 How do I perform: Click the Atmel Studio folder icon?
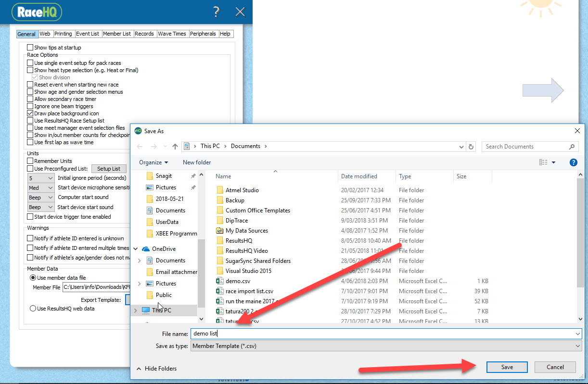[220, 190]
